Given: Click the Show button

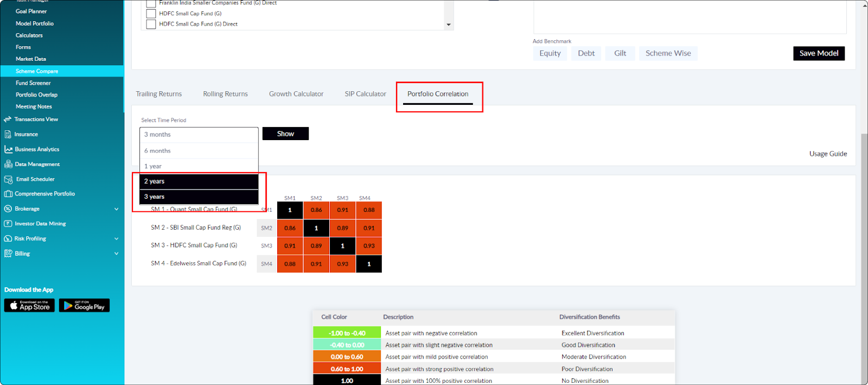Looking at the screenshot, I should 285,134.
